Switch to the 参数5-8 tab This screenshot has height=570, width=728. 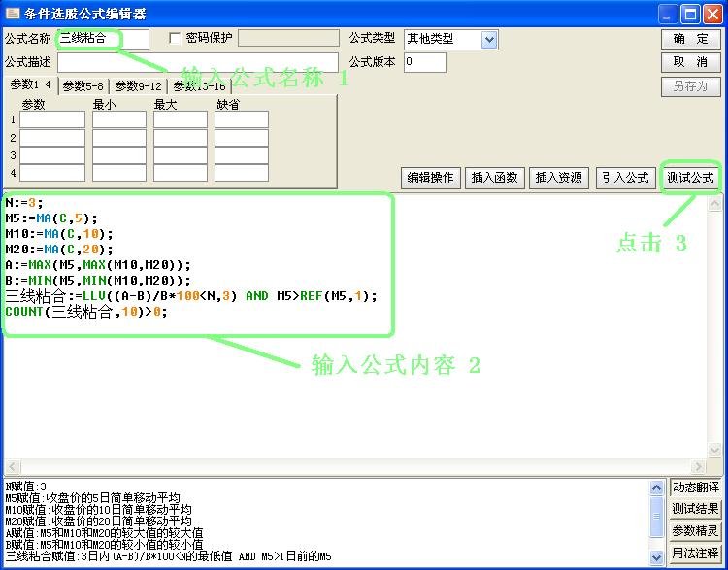click(83, 86)
